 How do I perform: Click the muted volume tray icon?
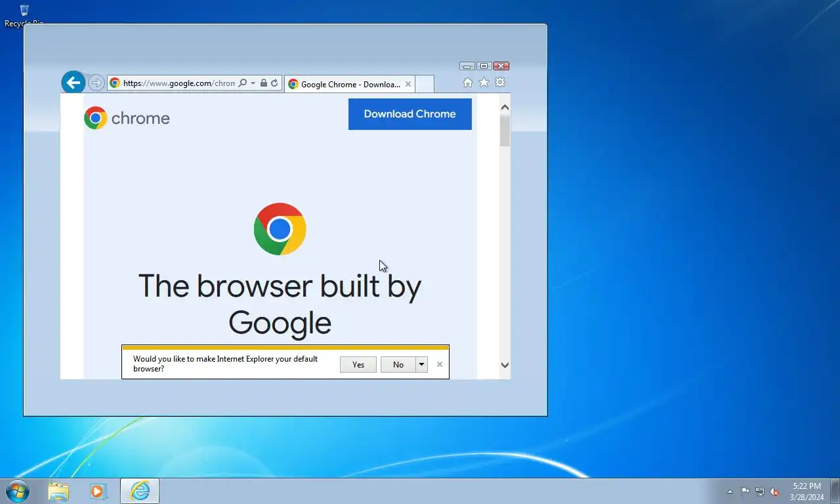point(775,492)
